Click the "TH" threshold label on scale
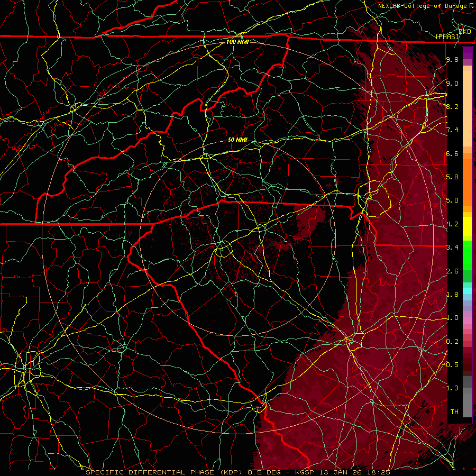The height and width of the screenshot is (476, 476). point(454,412)
